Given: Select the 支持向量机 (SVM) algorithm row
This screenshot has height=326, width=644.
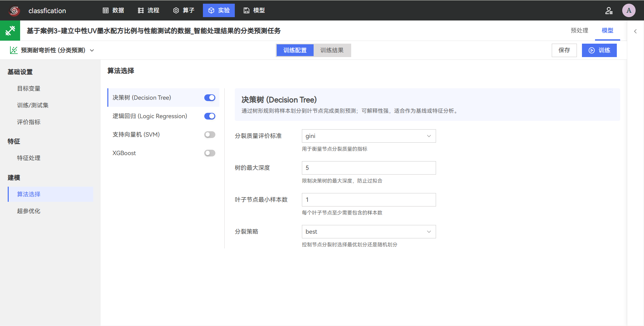Looking at the screenshot, I should tap(163, 135).
